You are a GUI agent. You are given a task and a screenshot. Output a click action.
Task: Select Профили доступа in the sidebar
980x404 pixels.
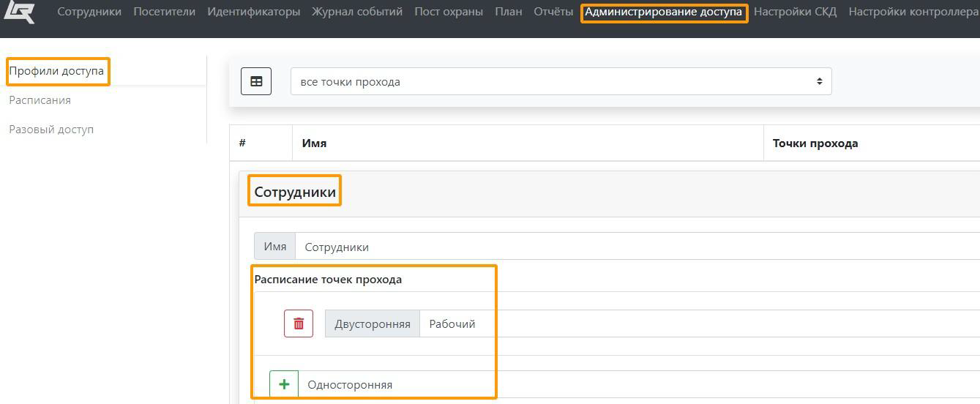[56, 71]
